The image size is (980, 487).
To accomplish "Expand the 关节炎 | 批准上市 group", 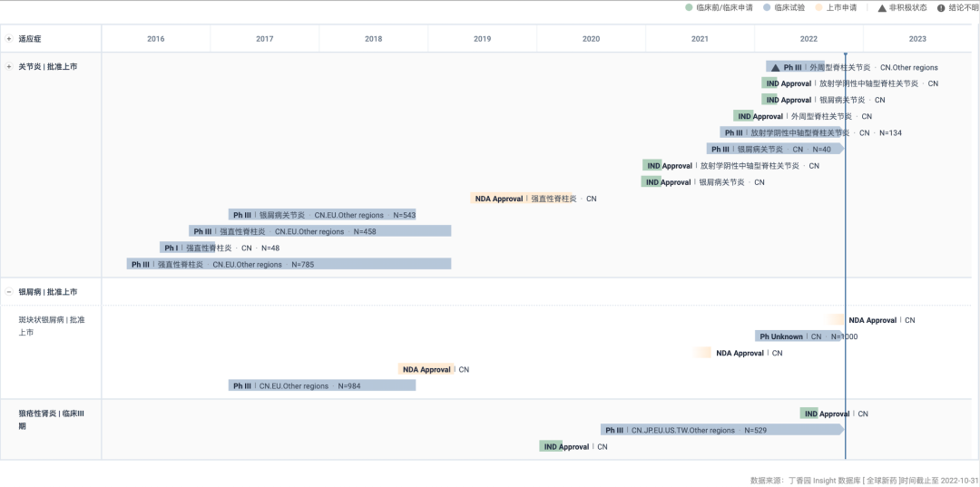I will click(9, 67).
